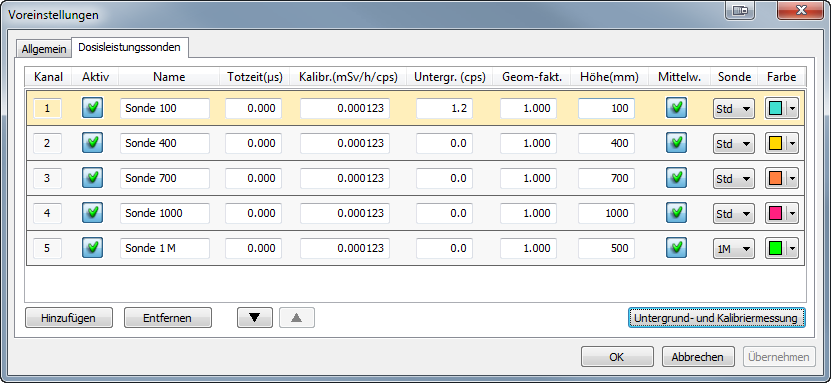The width and height of the screenshot is (831, 383).
Task: Toggle Aktiv checkbox for Sonde 700
Action: [92, 178]
